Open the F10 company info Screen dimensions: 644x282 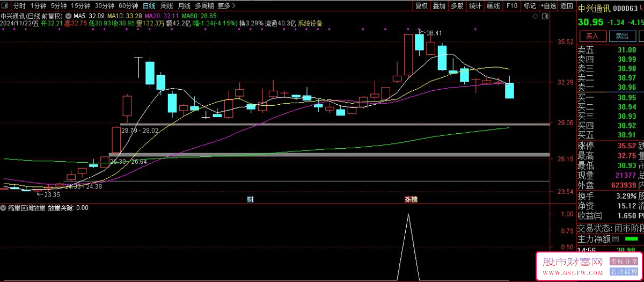coord(512,6)
